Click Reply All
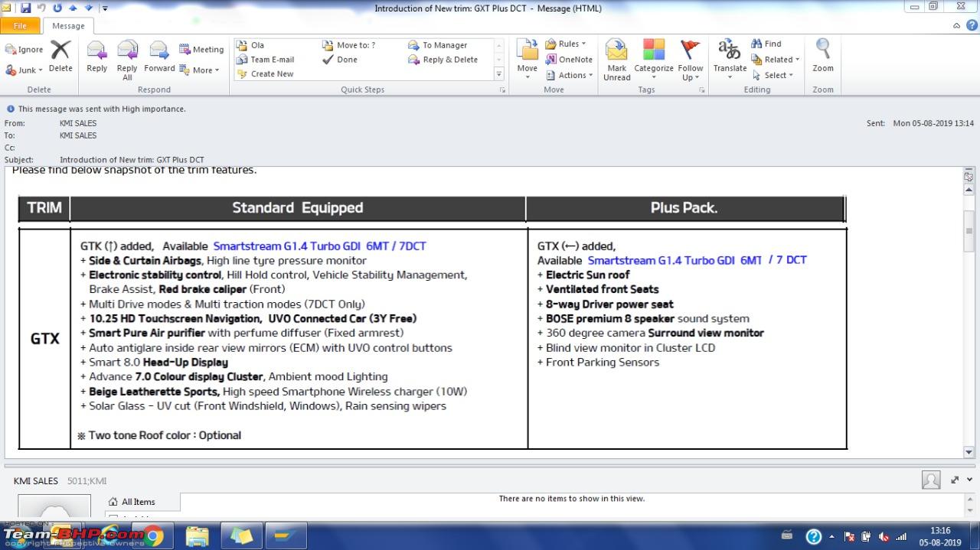Viewport: 980px width, 550px height. [127, 60]
